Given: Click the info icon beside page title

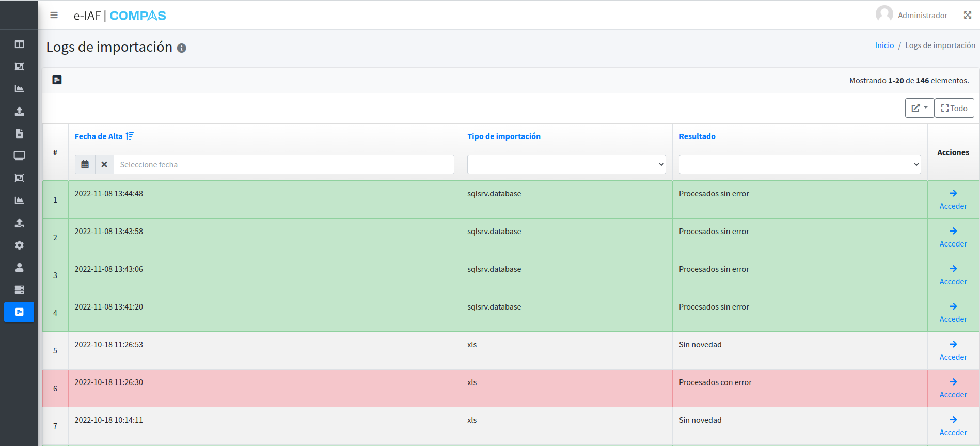Looking at the screenshot, I should (x=181, y=48).
